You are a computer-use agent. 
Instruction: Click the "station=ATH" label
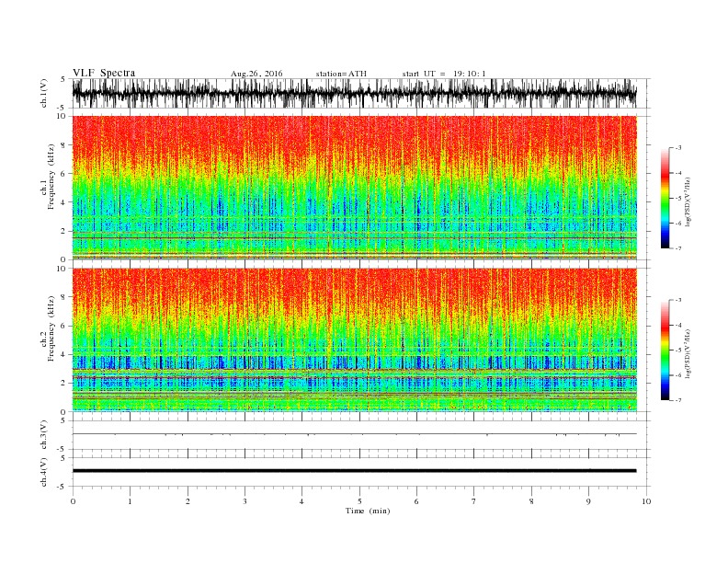click(x=341, y=74)
